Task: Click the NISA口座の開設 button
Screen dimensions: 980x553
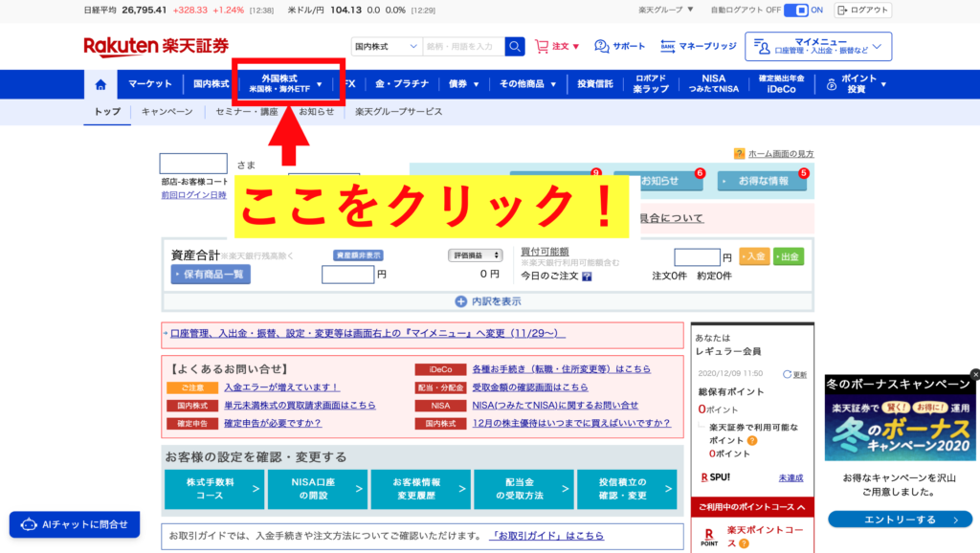Action: pos(318,489)
